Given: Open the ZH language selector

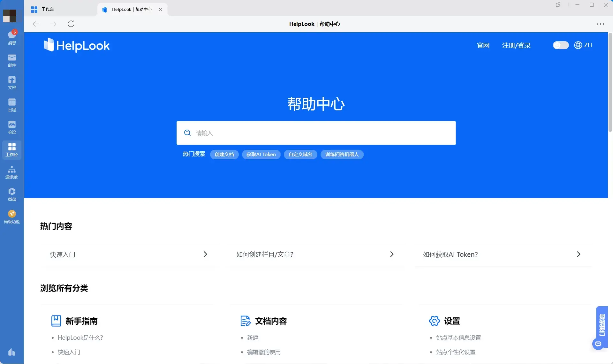Looking at the screenshot, I should pos(583,45).
